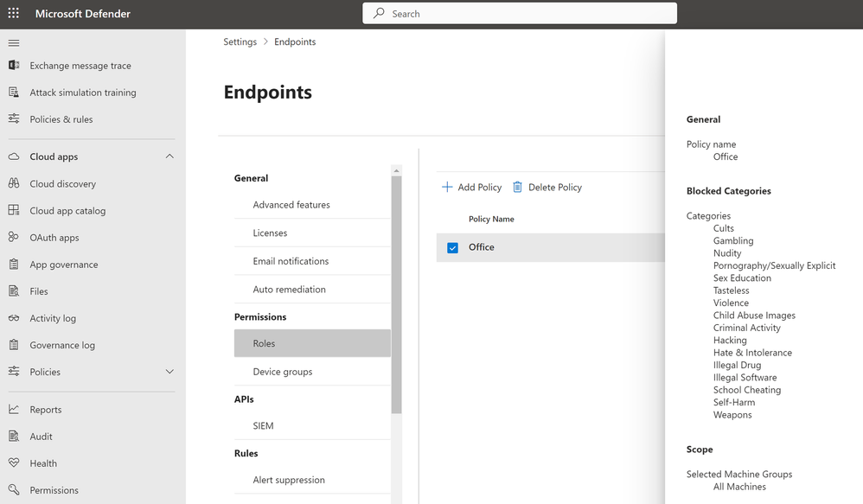Click the Attack simulation training icon
863x504 pixels.
pos(14,93)
